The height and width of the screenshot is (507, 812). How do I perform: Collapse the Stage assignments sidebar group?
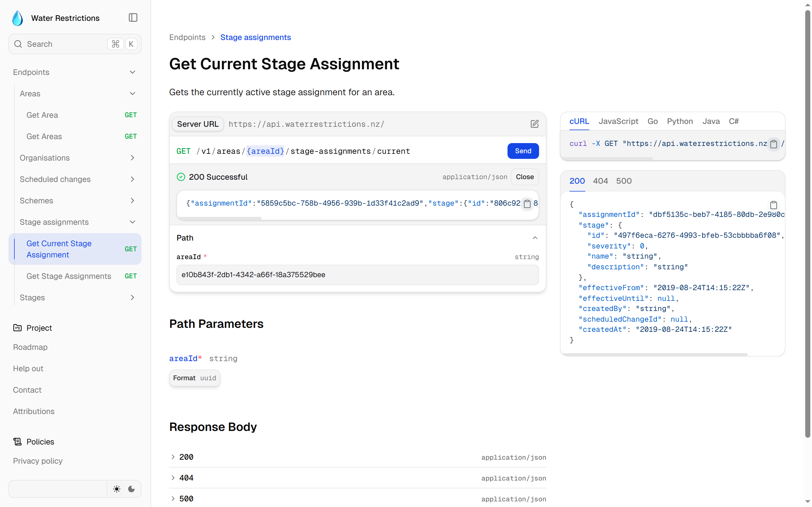click(x=132, y=222)
